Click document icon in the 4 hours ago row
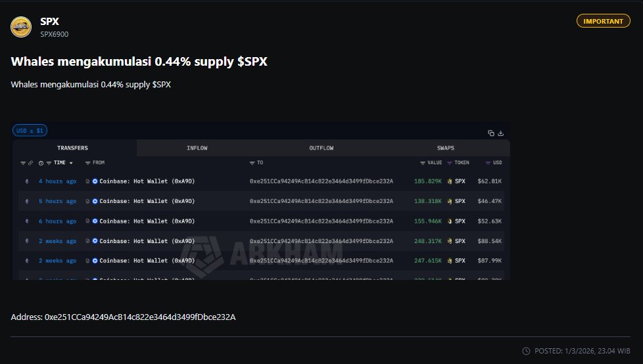 (x=87, y=181)
